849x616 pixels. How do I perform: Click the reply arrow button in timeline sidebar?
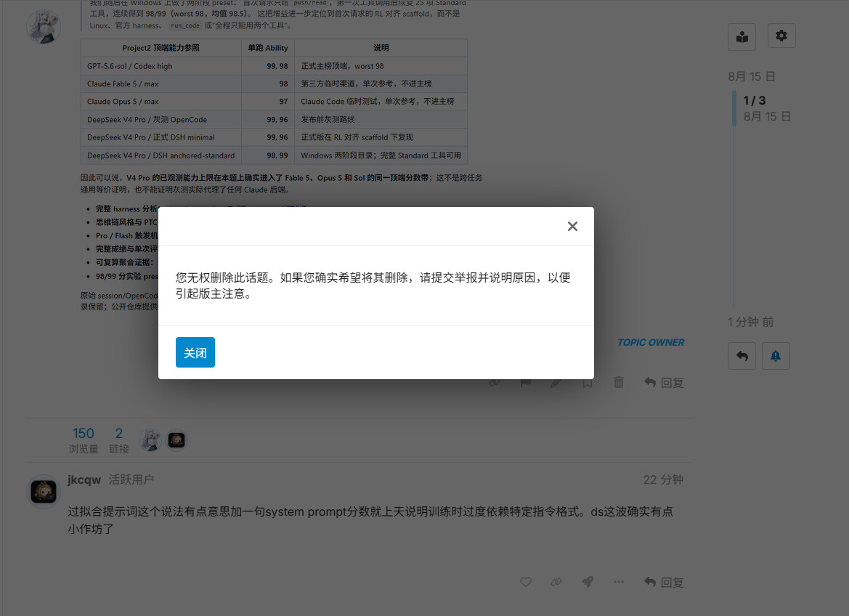(x=742, y=356)
